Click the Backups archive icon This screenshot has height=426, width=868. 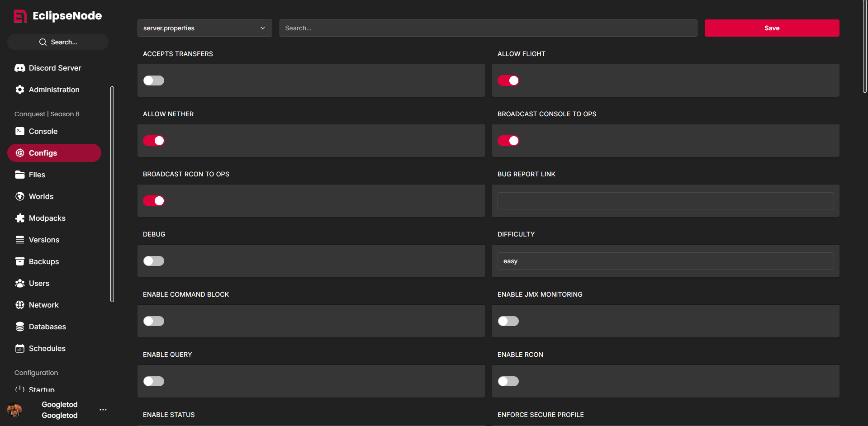20,261
